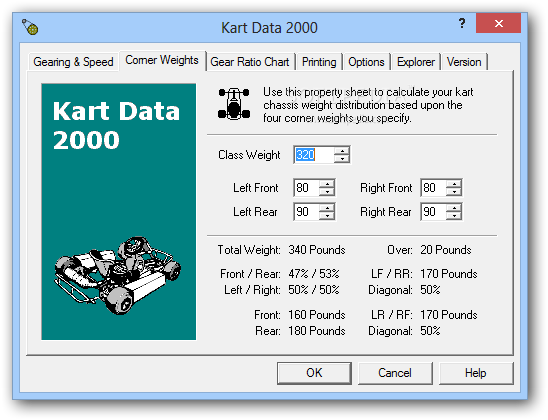
Task: Click the Kart Data app icon in title bar
Action: click(30, 27)
